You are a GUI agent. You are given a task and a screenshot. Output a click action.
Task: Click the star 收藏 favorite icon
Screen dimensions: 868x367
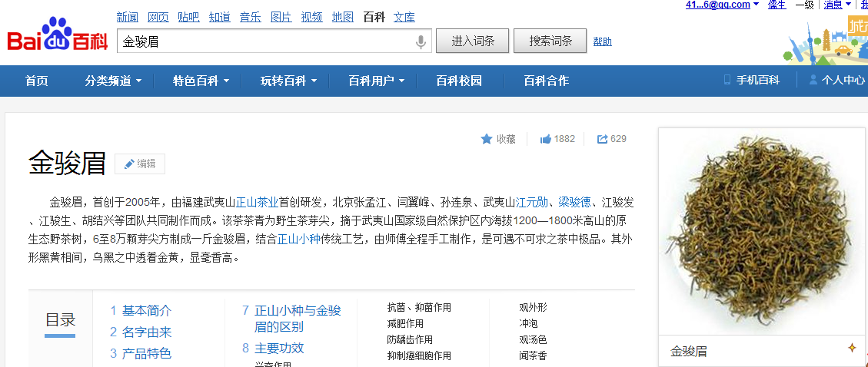pos(486,139)
